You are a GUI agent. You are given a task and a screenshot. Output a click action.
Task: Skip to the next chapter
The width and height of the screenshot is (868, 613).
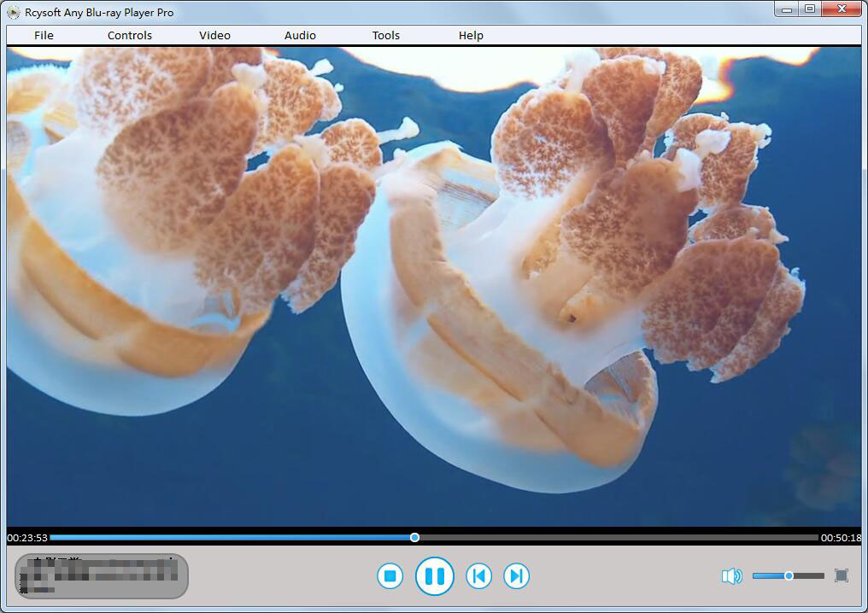click(516, 576)
